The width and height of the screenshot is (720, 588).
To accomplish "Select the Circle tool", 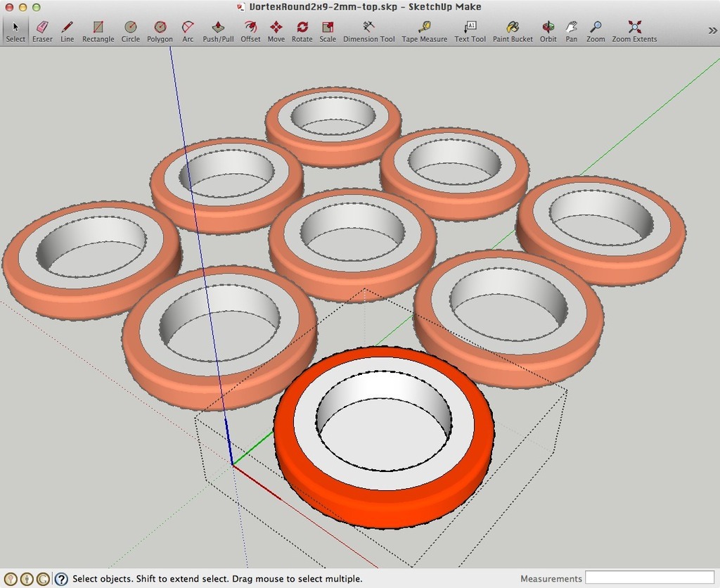I will pos(130,31).
